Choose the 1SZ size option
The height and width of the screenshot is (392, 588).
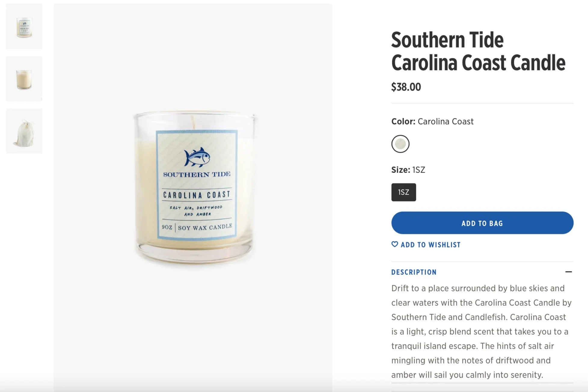tap(404, 192)
